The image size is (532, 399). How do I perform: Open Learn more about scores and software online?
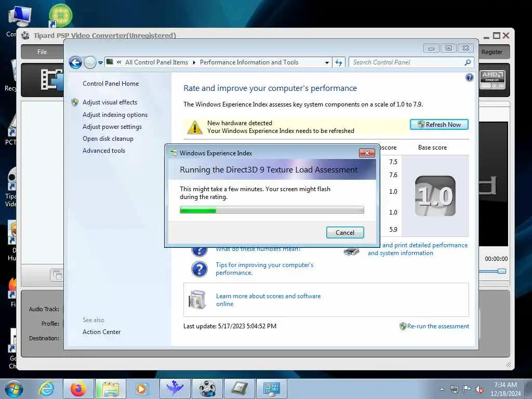(269, 300)
